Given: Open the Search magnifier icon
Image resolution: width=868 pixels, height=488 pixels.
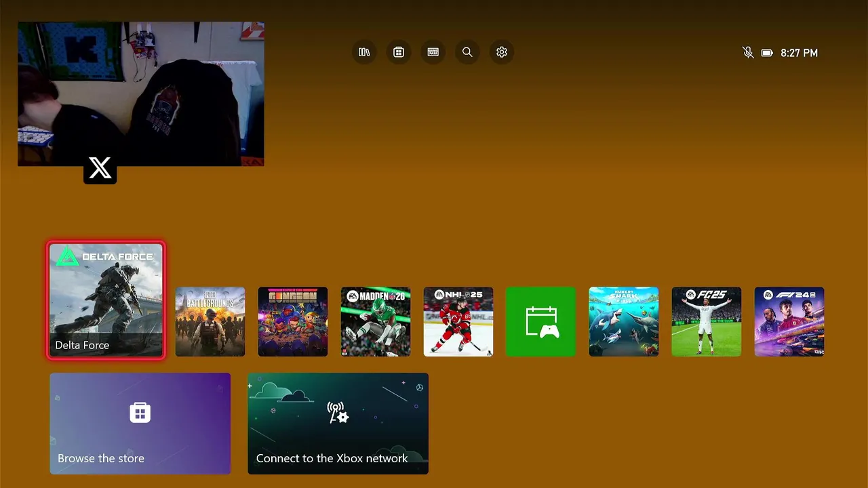Looking at the screenshot, I should 467,52.
